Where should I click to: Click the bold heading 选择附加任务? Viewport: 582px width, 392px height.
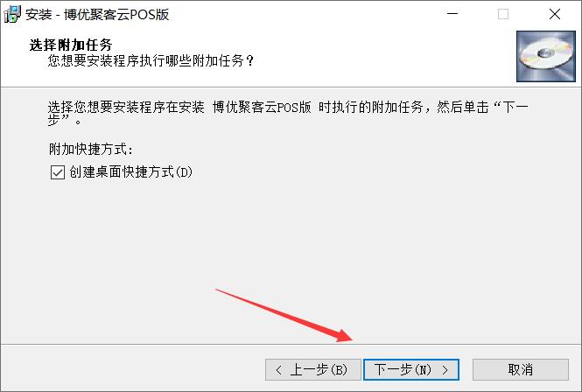71,45
